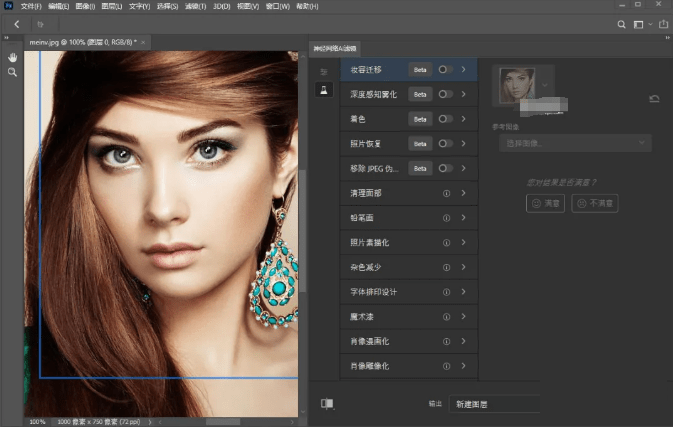
Task: Enable the 妆容迁移 filter toggle
Action: (x=445, y=70)
